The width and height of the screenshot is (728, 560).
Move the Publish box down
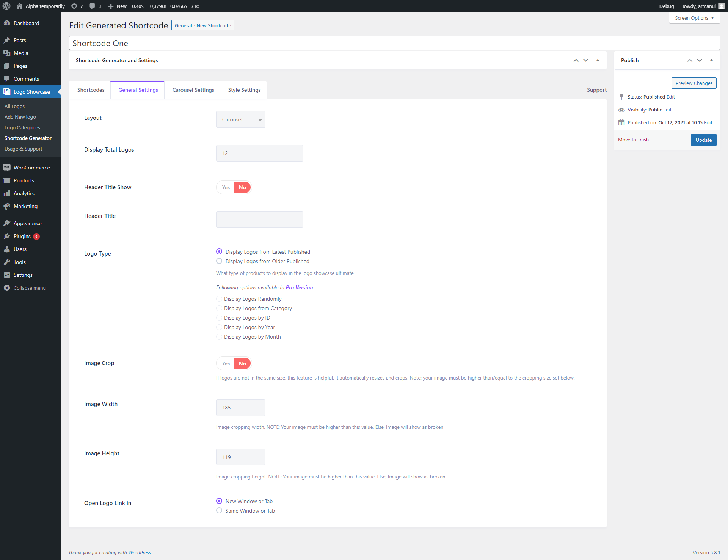pyautogui.click(x=700, y=60)
